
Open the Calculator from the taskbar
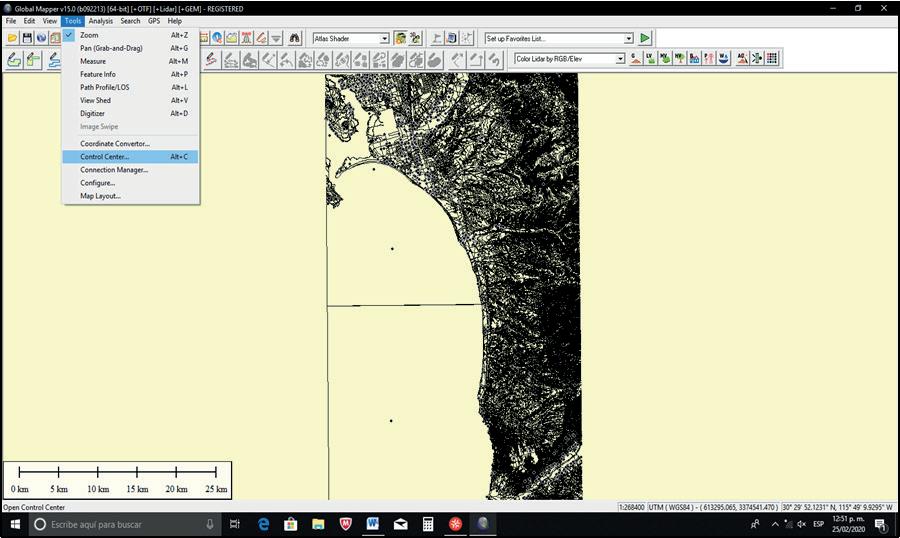coord(427,524)
